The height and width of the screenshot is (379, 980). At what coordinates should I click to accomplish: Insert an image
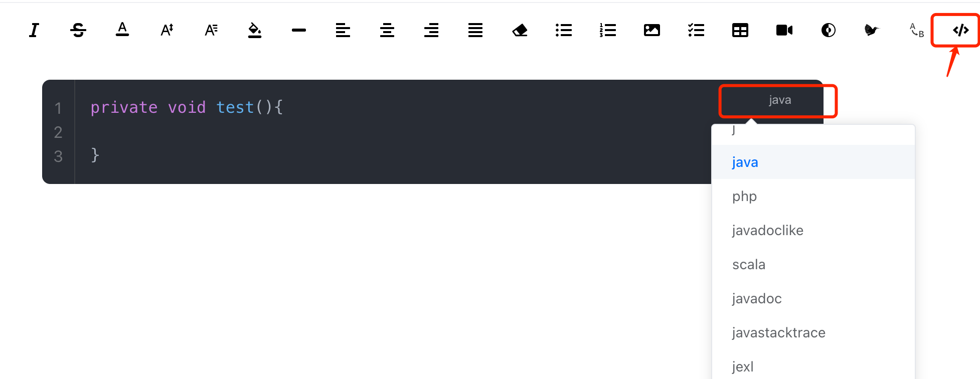point(652,31)
